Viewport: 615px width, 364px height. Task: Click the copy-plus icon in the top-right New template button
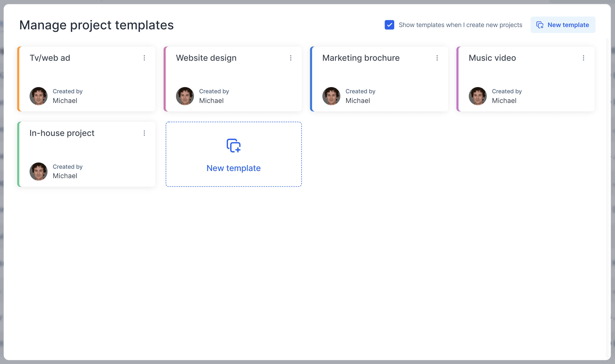point(540,25)
